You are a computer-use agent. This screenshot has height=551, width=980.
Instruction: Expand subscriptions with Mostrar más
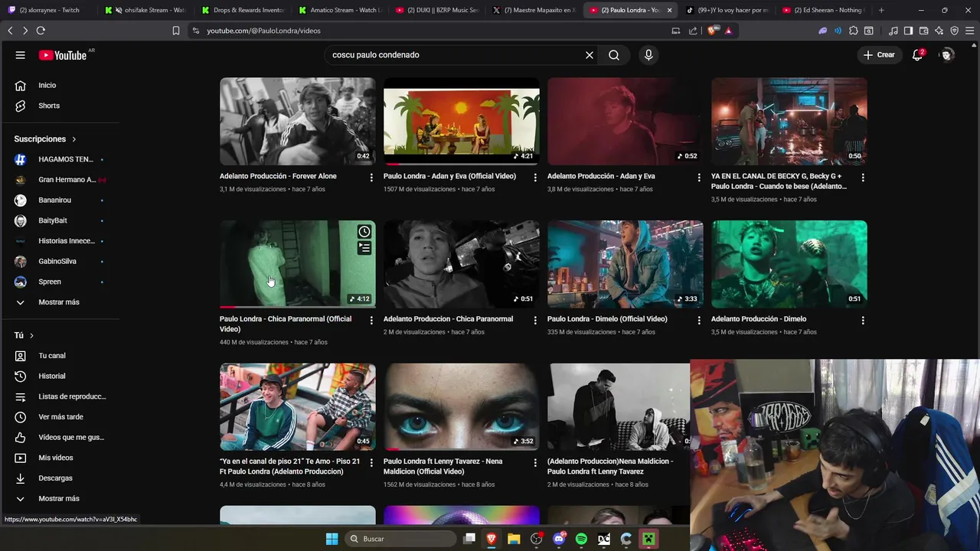(60, 302)
